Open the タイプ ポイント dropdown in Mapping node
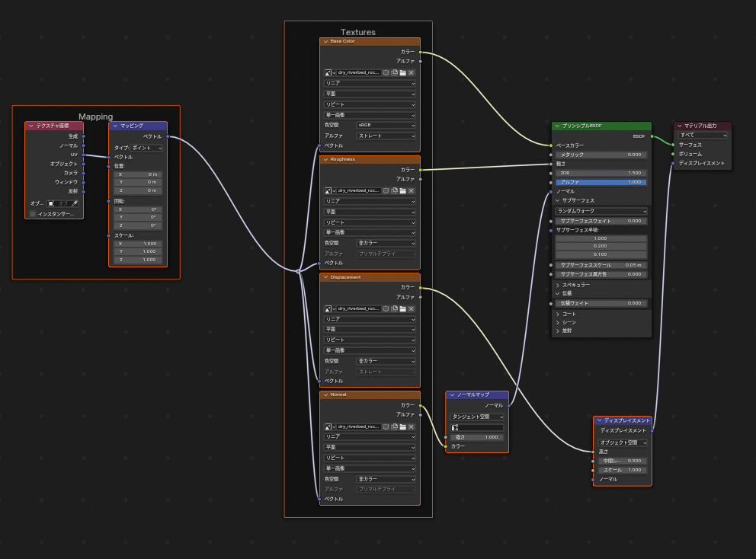The width and height of the screenshot is (756, 559). click(147, 148)
